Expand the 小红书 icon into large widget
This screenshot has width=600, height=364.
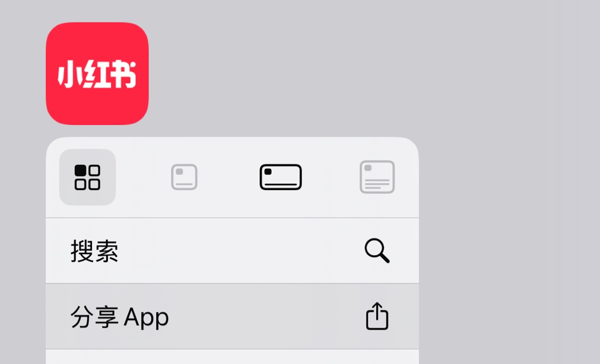coord(377,177)
